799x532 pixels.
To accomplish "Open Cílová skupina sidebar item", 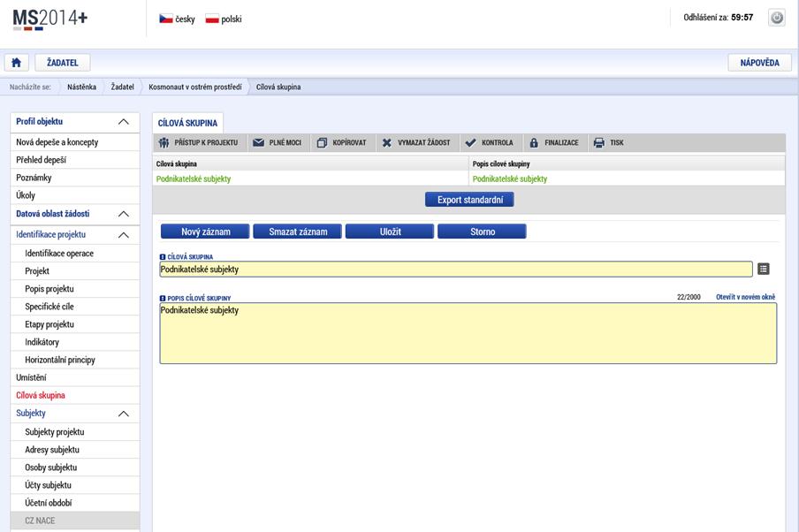I will click(x=75, y=395).
